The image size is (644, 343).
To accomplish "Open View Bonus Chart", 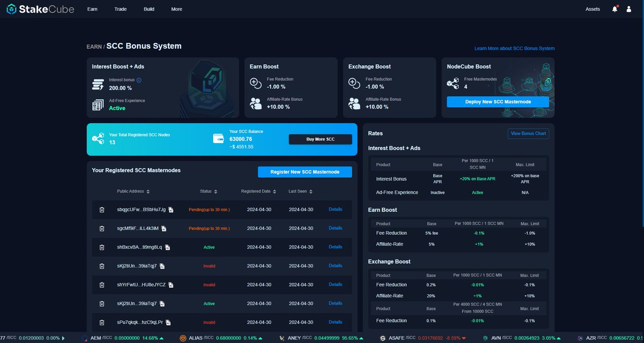I will (x=529, y=133).
